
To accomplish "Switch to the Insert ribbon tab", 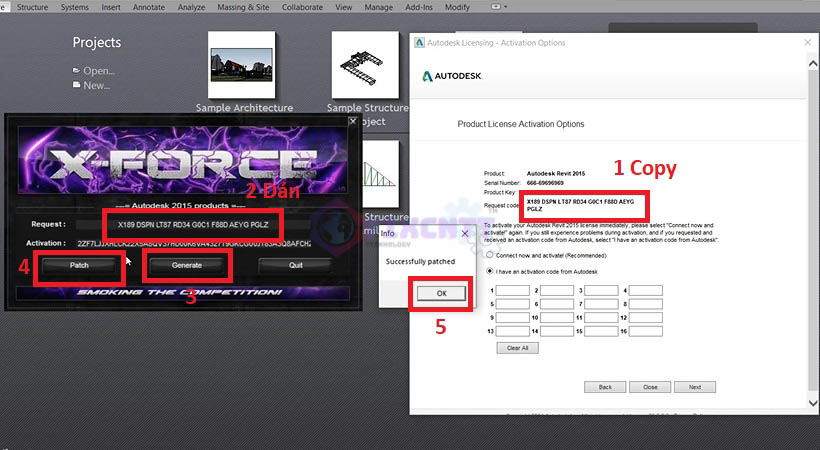I will [110, 7].
